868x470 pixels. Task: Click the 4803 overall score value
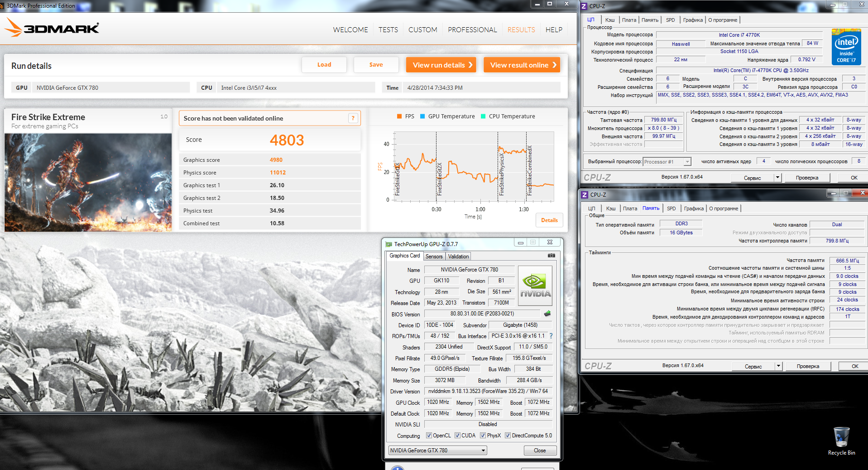tap(287, 140)
